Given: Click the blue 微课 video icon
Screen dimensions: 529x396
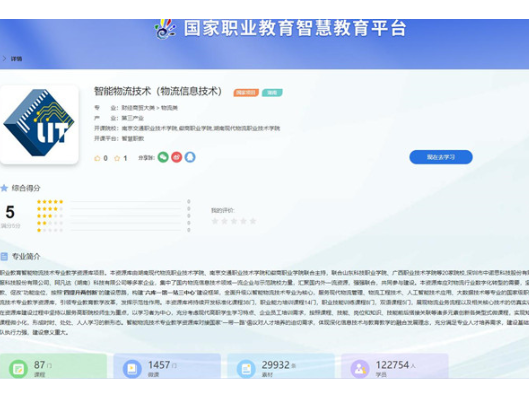Looking at the screenshot, I should pyautogui.click(x=132, y=369).
